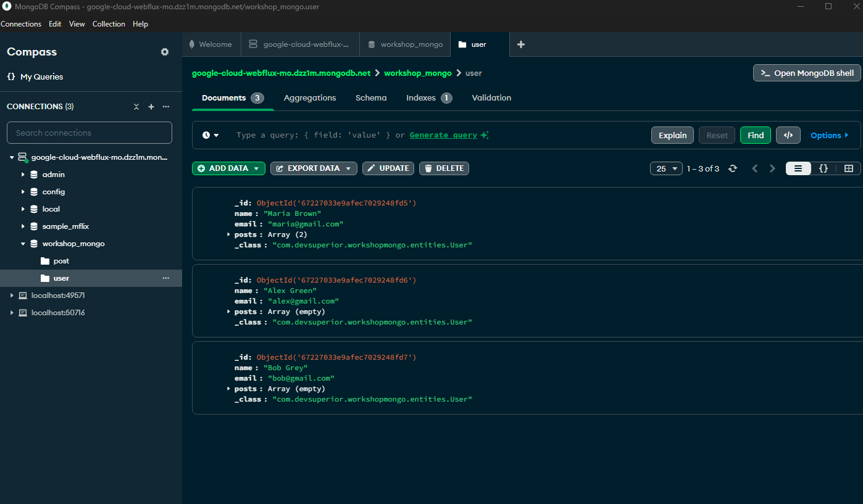This screenshot has width=863, height=504.
Task: Click the Generate query link
Action: coord(443,135)
